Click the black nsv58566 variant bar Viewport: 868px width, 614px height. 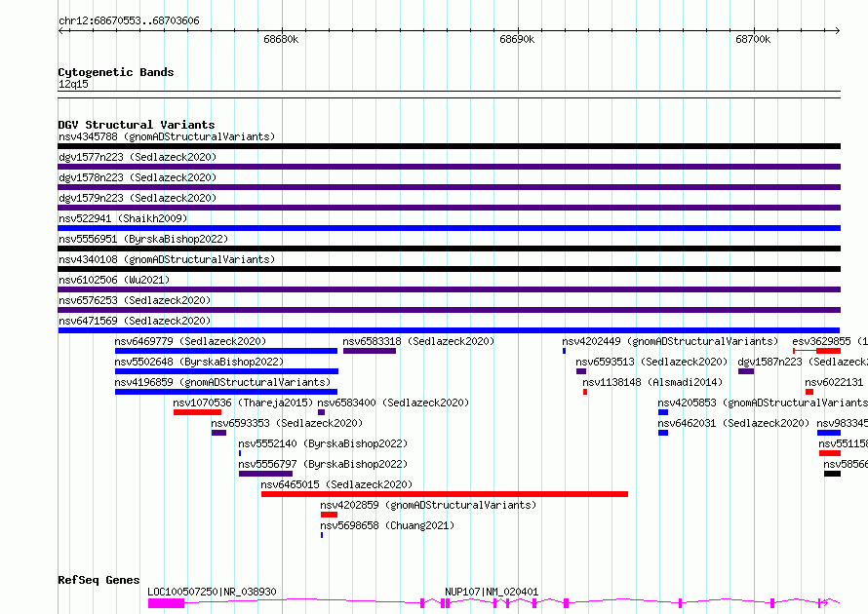pos(832,474)
